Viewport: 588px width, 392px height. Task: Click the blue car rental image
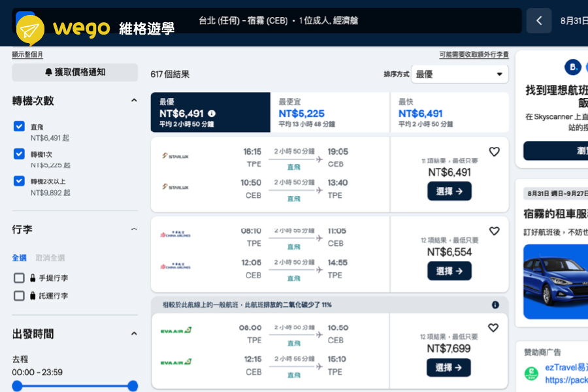pyautogui.click(x=555, y=281)
